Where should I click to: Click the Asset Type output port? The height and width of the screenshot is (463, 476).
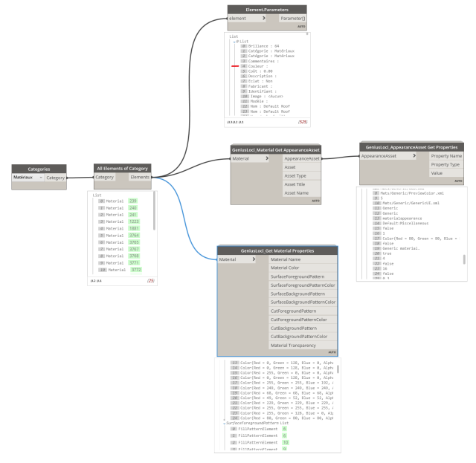point(302,175)
